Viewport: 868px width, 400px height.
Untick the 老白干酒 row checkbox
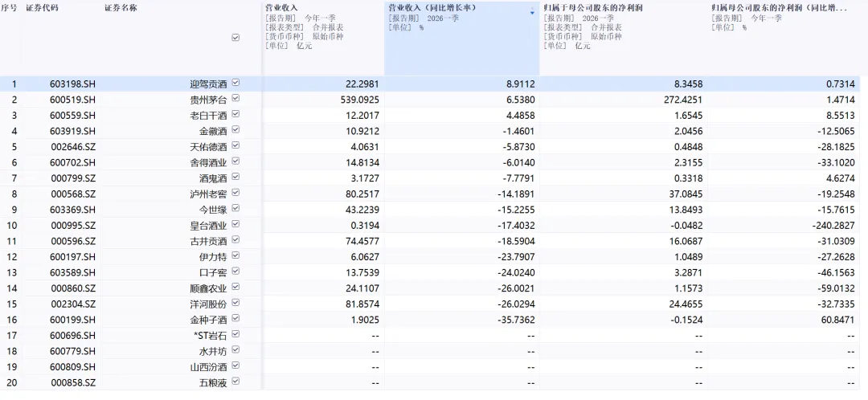coord(235,115)
